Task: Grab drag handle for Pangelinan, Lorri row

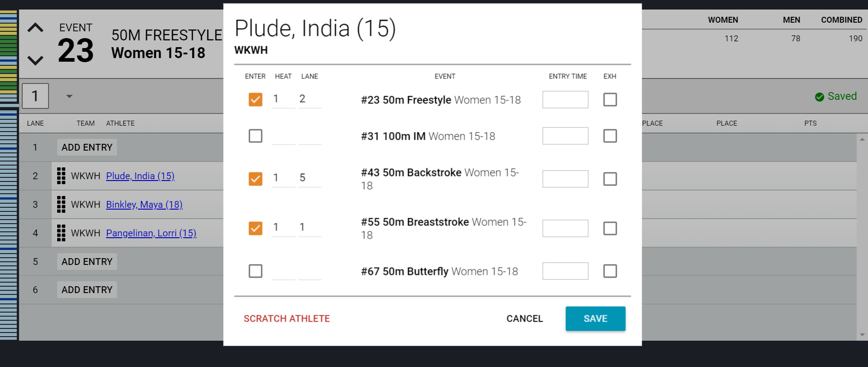Action: pyautogui.click(x=61, y=233)
